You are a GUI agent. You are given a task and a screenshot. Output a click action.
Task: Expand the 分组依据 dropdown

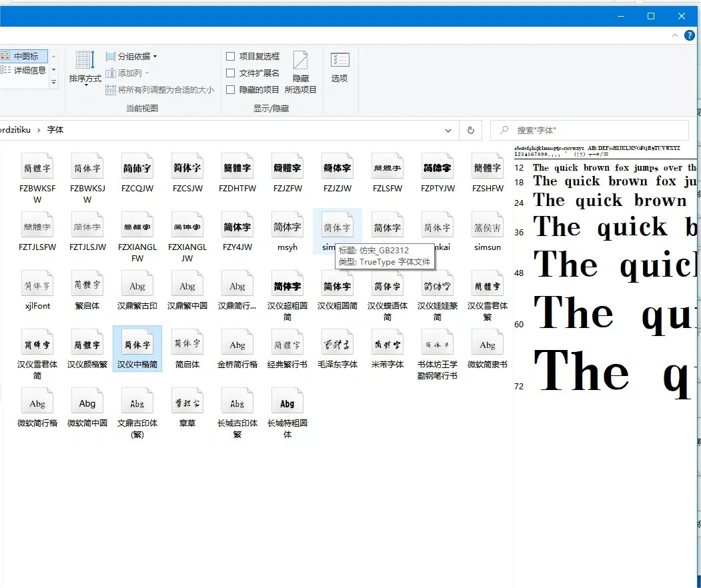[x=136, y=57]
